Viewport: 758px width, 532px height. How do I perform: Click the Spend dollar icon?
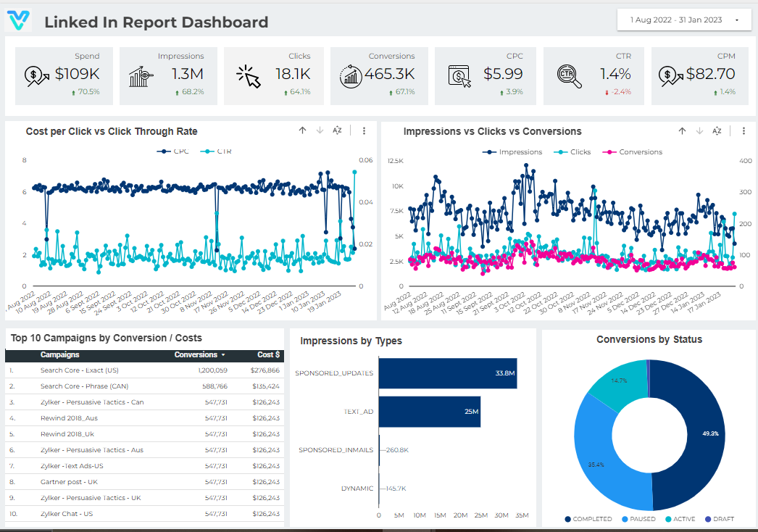click(x=35, y=75)
